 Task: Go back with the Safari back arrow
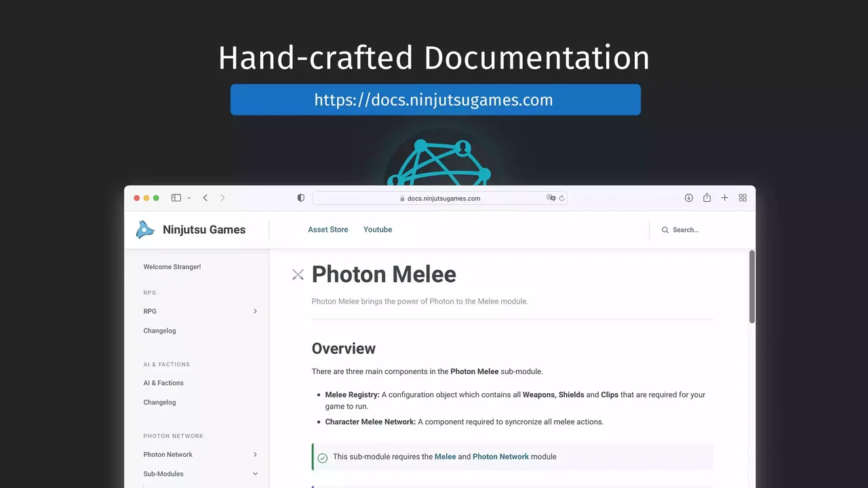pos(205,198)
